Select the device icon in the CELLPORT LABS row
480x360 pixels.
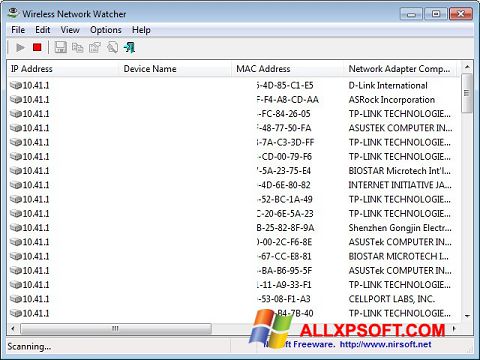16,299
